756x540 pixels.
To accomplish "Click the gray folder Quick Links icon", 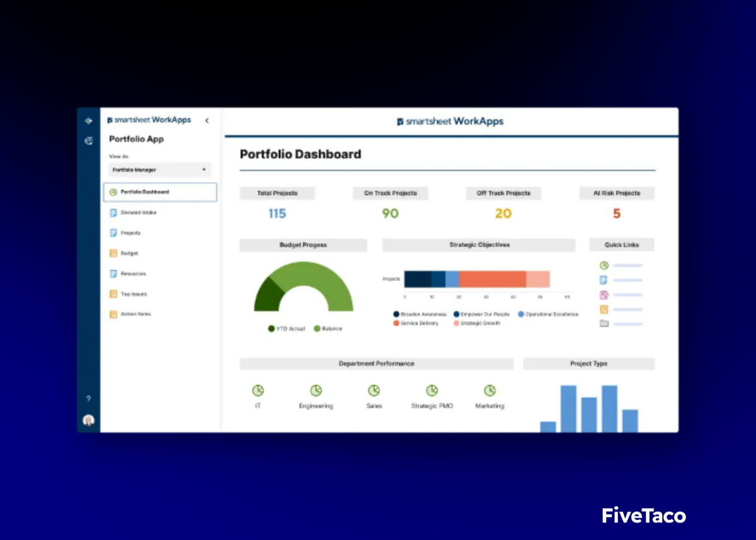I will [x=604, y=324].
